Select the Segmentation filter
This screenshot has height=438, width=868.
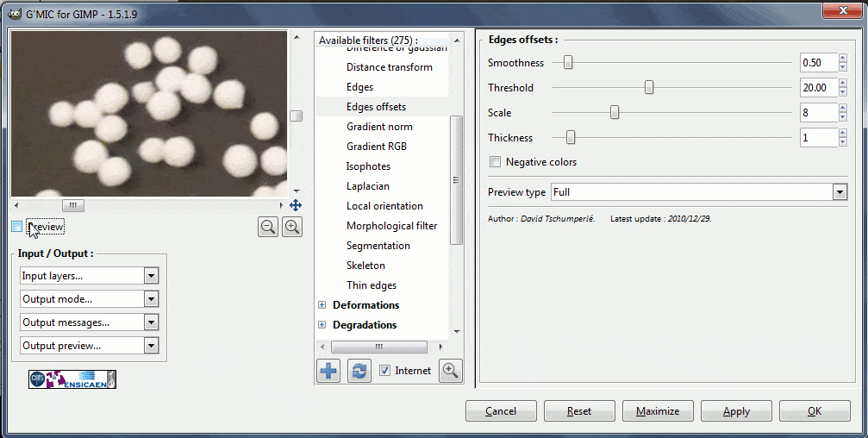click(378, 246)
